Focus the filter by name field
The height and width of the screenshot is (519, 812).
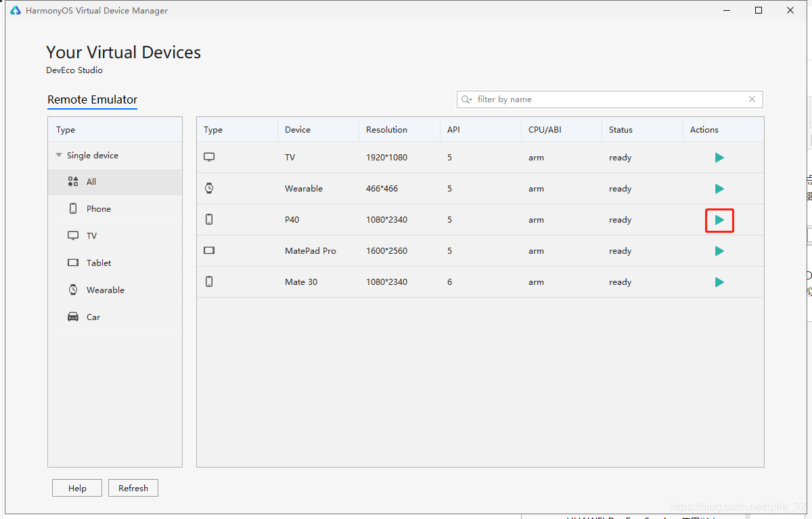610,99
